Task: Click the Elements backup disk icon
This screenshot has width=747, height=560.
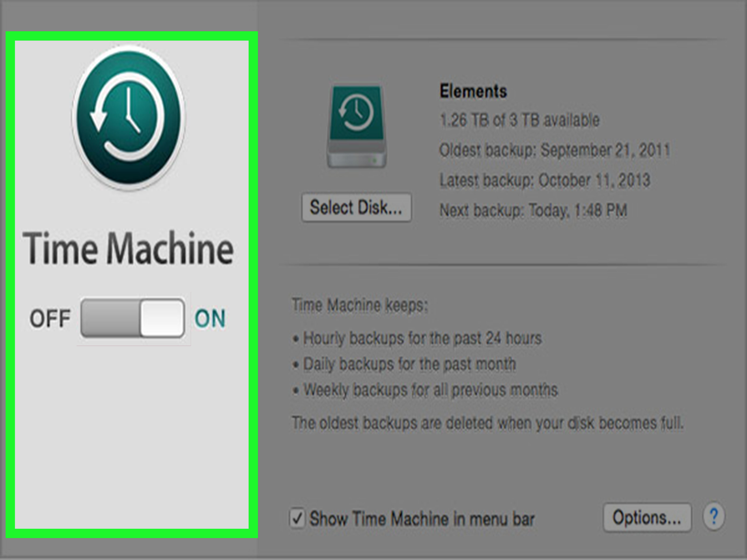Action: (357, 126)
